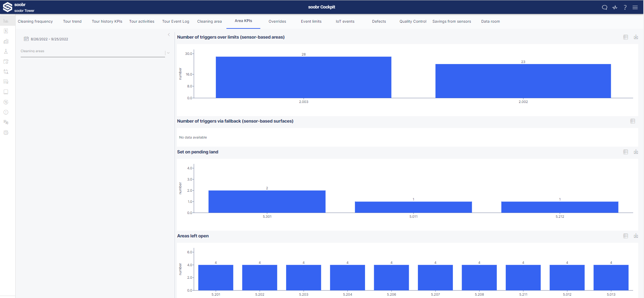This screenshot has width=644, height=298.
Task: Open the staff swap sidebar icon
Action: pos(6,72)
